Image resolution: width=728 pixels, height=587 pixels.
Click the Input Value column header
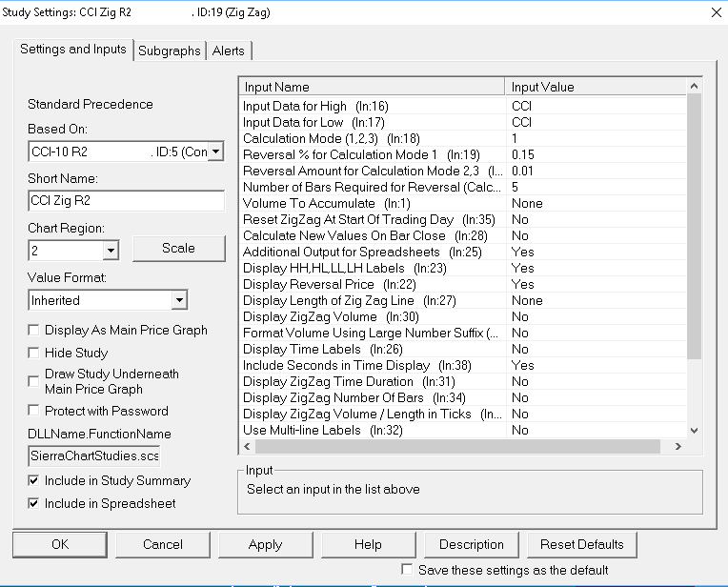[596, 87]
